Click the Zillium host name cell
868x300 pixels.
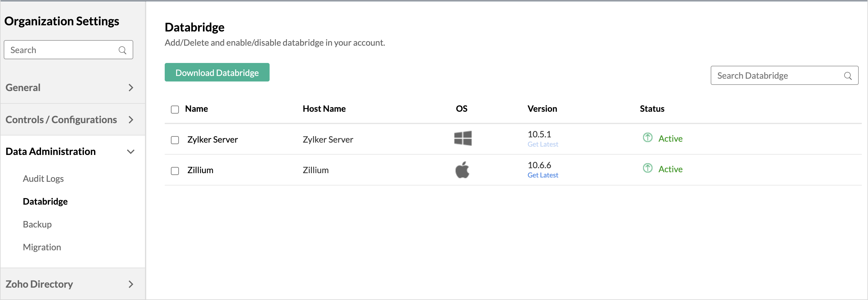(x=315, y=170)
